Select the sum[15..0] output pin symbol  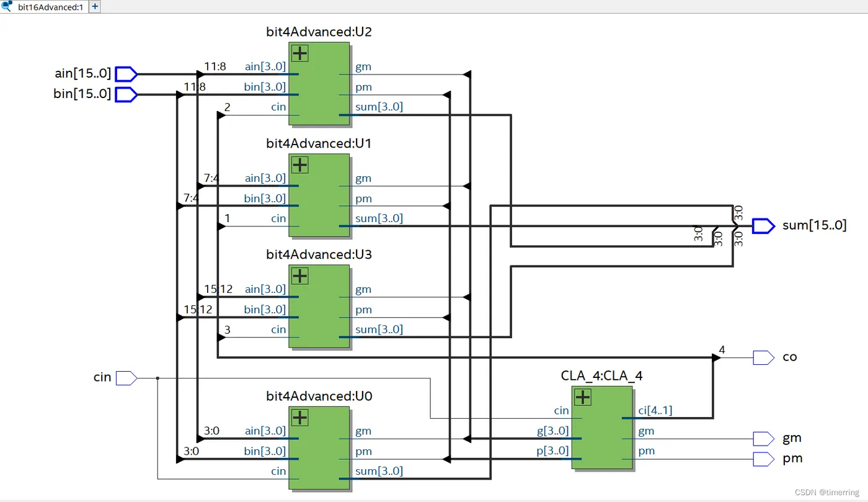click(763, 226)
